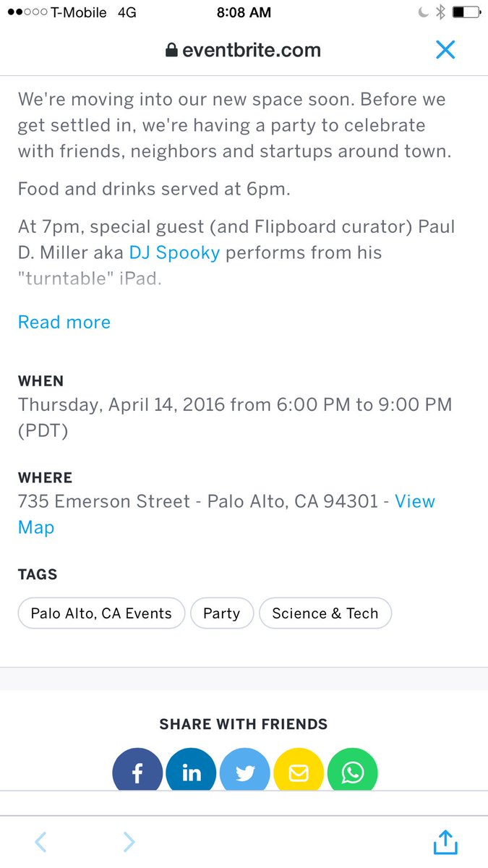Go forward using the right arrow

pyautogui.click(x=129, y=842)
